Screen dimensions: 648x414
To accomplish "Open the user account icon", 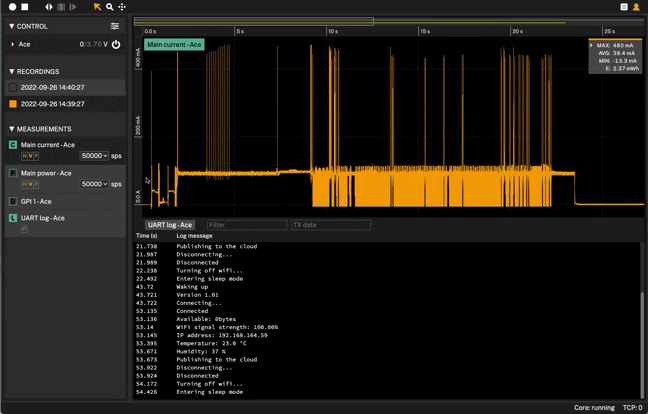I will (x=636, y=7).
